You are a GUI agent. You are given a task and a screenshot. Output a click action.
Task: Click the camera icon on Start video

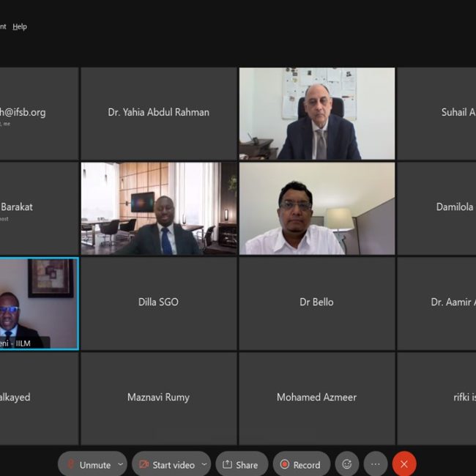coord(144,464)
